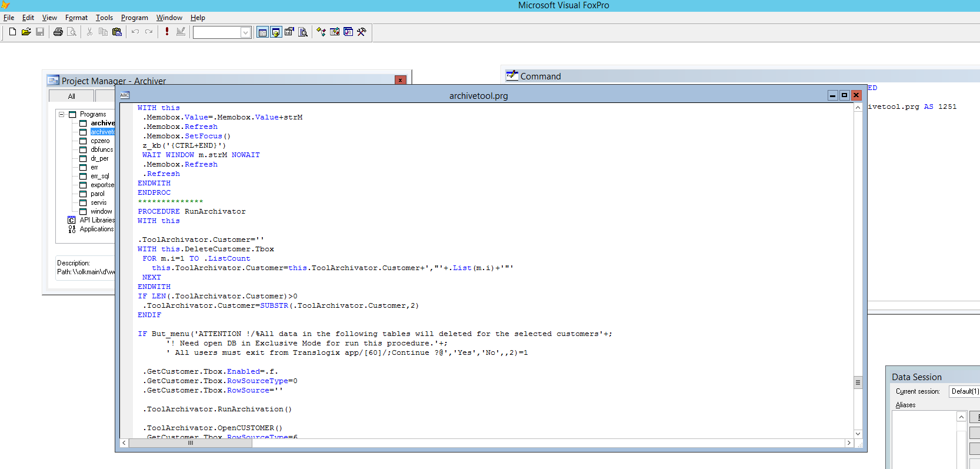Open Print Preview from toolbar

(72, 32)
